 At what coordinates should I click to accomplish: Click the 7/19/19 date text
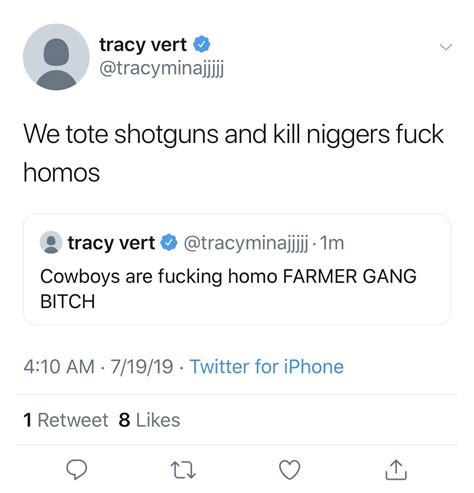pyautogui.click(x=142, y=367)
